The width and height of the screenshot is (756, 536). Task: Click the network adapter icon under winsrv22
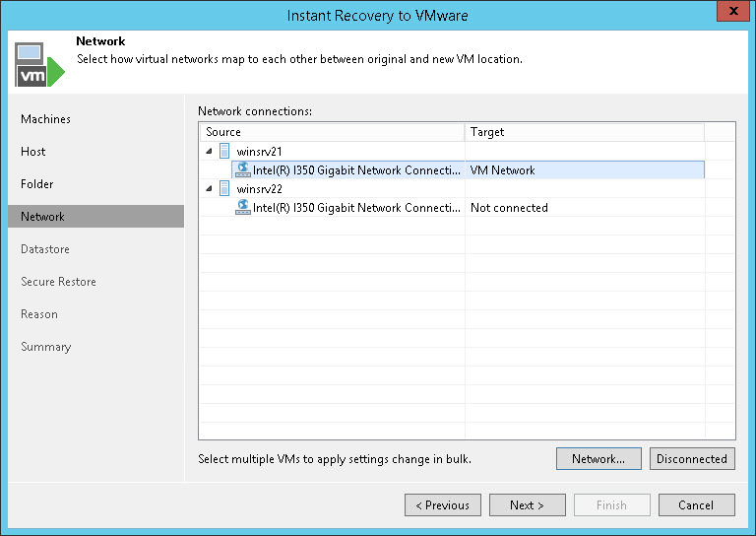(x=243, y=207)
